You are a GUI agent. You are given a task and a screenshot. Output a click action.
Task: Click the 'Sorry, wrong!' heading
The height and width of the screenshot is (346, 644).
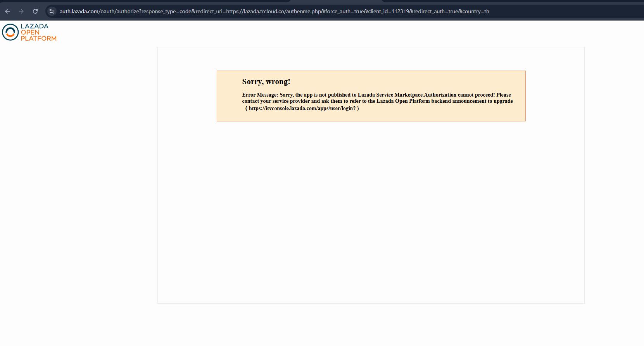[266, 81]
